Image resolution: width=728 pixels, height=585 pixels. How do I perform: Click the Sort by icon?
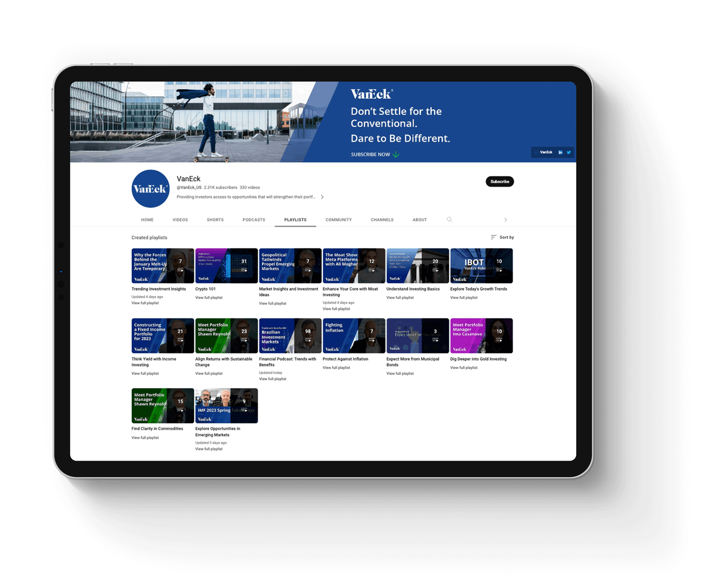493,237
